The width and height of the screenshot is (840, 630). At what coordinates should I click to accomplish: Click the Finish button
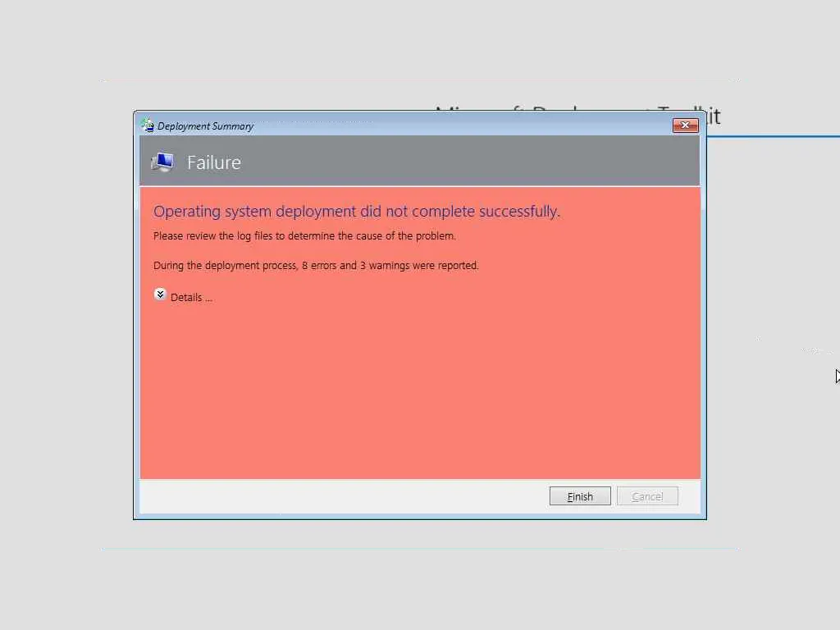click(580, 496)
